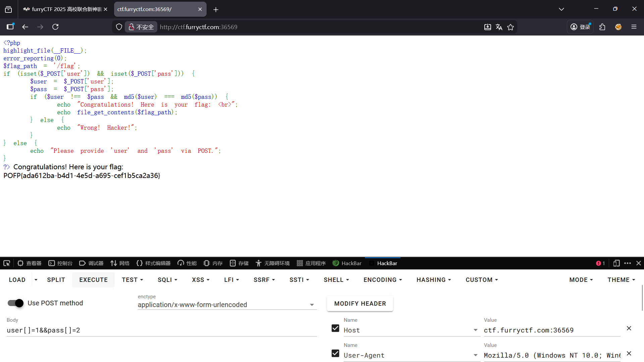Click the devtools panel vertical scrollbar
Screen dimensions: 644x362
642,298
